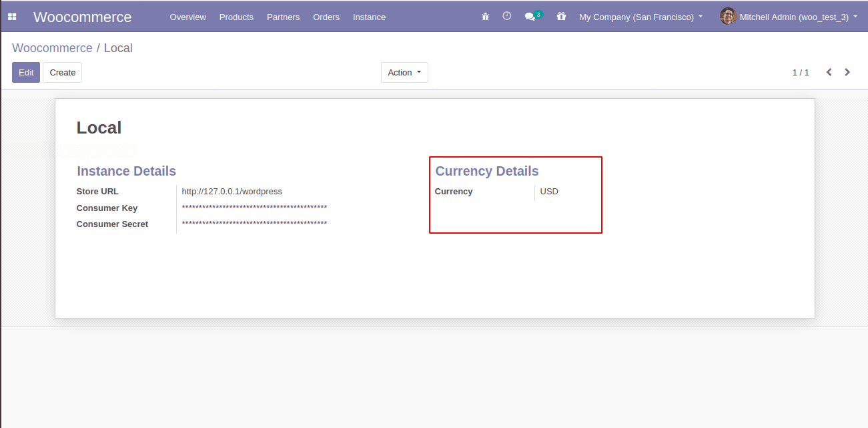Click the Create button
This screenshot has width=868, height=428.
pyautogui.click(x=63, y=73)
